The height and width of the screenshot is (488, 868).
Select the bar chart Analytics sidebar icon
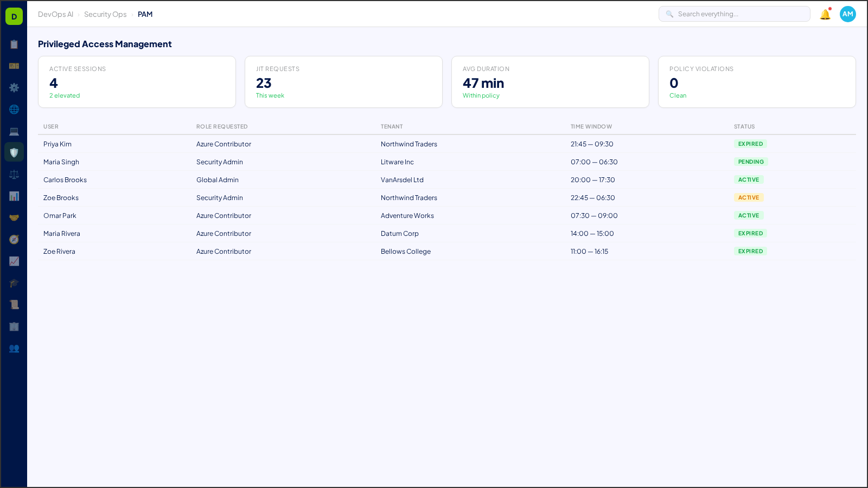(x=14, y=196)
